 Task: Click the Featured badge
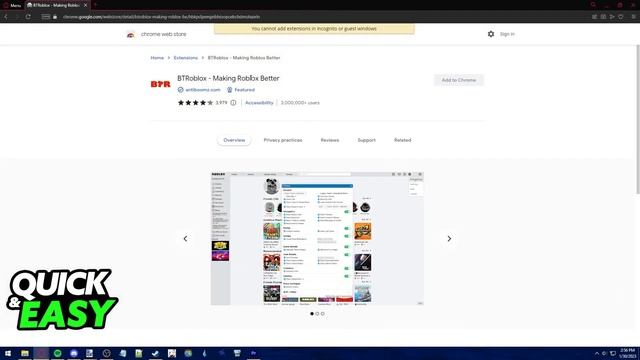[x=241, y=90]
